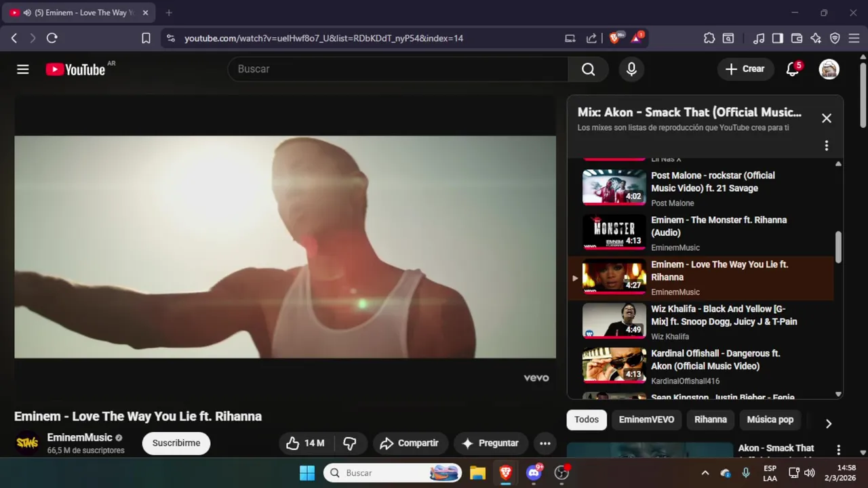Select the Brave browser taskbar icon
This screenshot has width=868, height=488.
tap(505, 473)
